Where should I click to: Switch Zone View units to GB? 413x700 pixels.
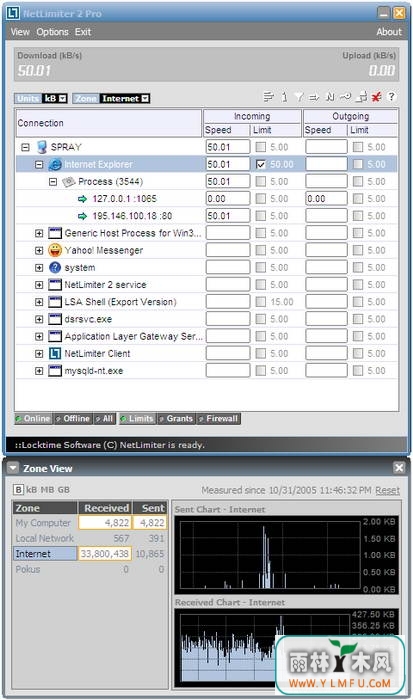point(64,490)
